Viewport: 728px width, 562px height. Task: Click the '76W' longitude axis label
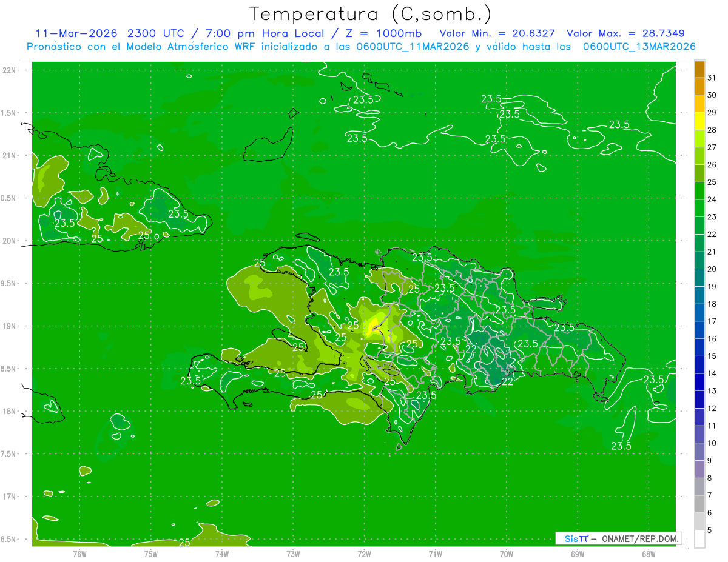(x=79, y=554)
